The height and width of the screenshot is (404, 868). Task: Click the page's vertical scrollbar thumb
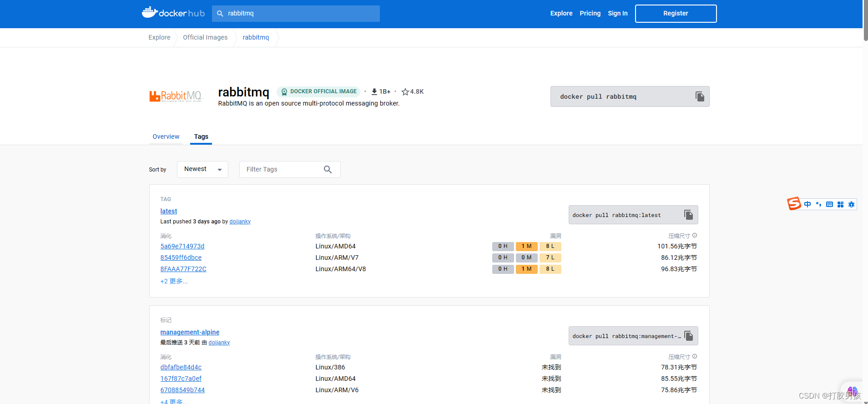pyautogui.click(x=865, y=20)
